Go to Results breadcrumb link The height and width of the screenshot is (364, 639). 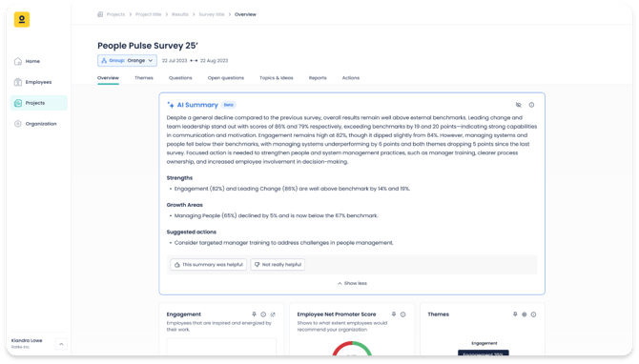coord(179,14)
